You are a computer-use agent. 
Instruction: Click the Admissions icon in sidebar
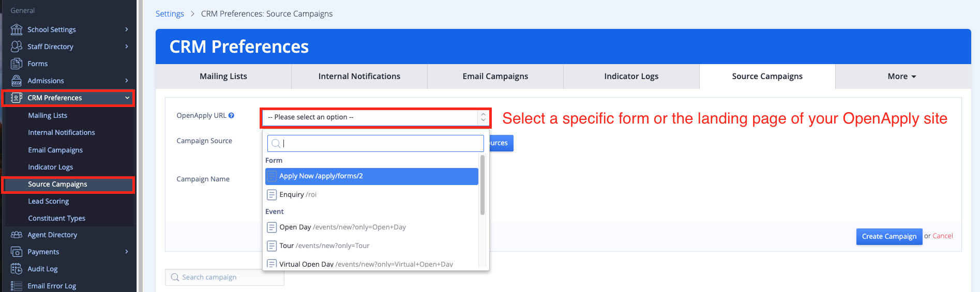click(17, 81)
